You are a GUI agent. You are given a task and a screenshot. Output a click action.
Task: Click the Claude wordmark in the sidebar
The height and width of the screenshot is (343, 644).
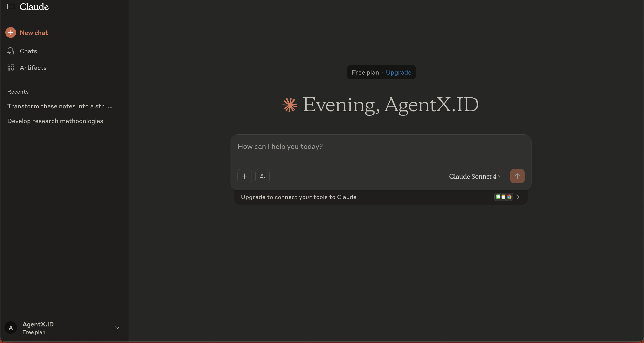click(34, 7)
